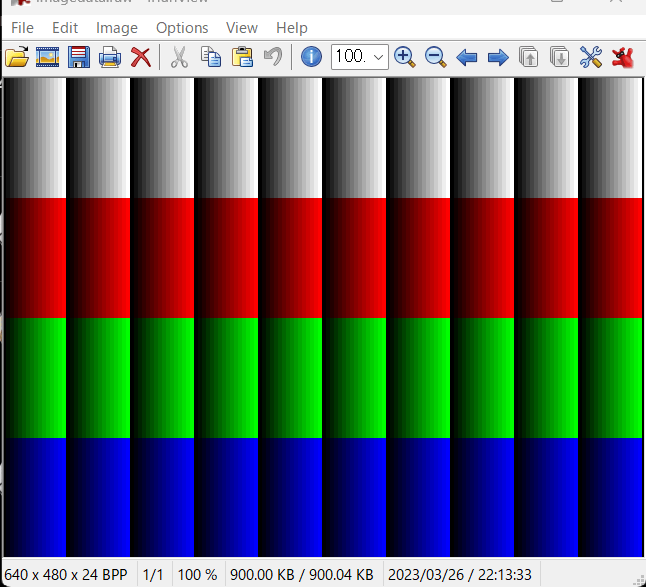The width and height of the screenshot is (646, 587).
Task: Click the 640 x 480 x 24 BPP status text
Action: pyautogui.click(x=66, y=574)
